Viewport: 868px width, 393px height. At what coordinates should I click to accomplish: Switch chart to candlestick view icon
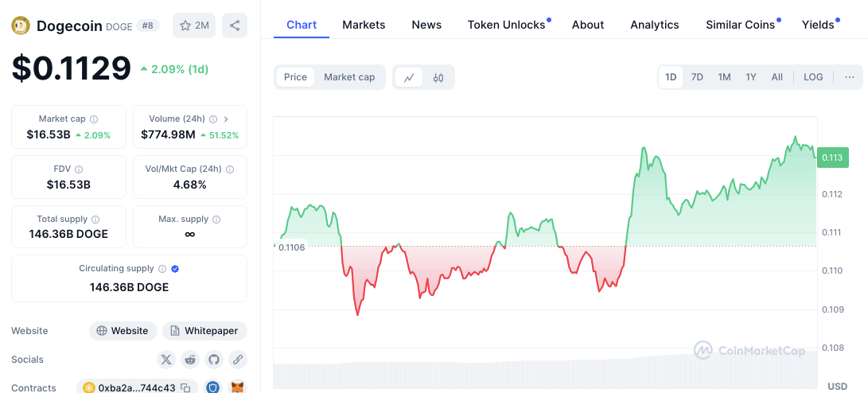pyautogui.click(x=438, y=77)
